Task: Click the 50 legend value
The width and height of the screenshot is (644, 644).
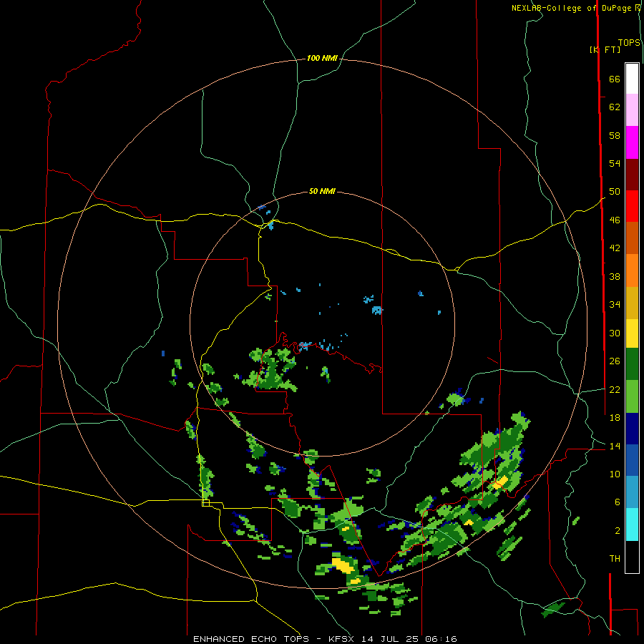Action: pyautogui.click(x=615, y=191)
